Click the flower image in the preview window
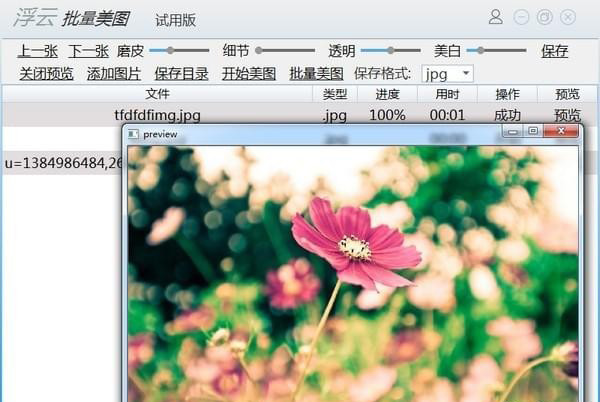The width and height of the screenshot is (600, 402). tap(353, 273)
